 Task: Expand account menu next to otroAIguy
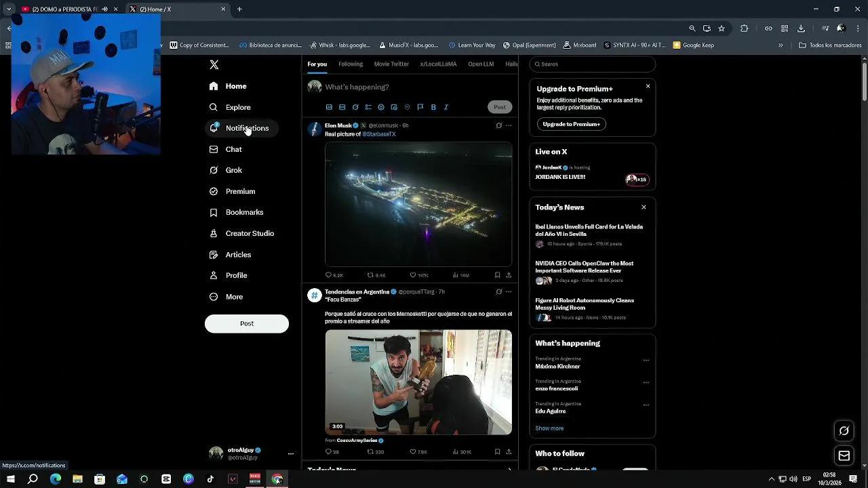pyautogui.click(x=291, y=453)
